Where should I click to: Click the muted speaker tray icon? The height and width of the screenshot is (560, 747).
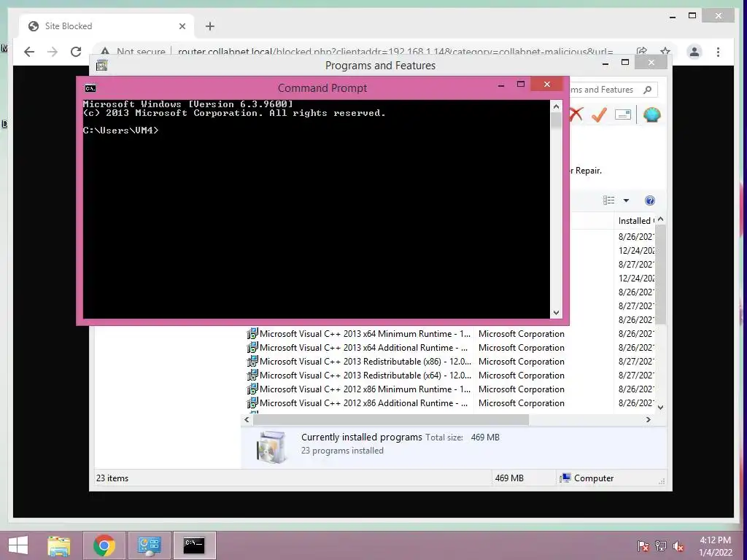(x=678, y=546)
